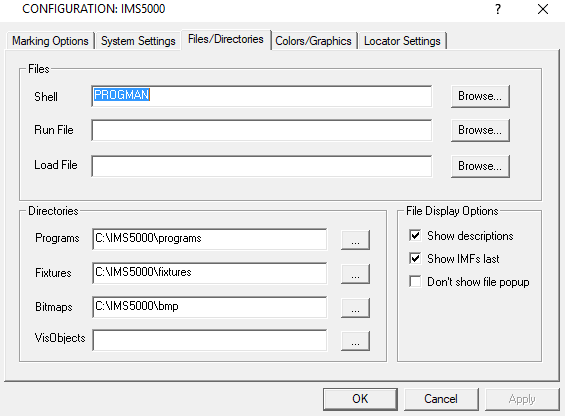565x416 pixels.
Task: Open folder picker for Bitmaps directory
Action: click(355, 308)
